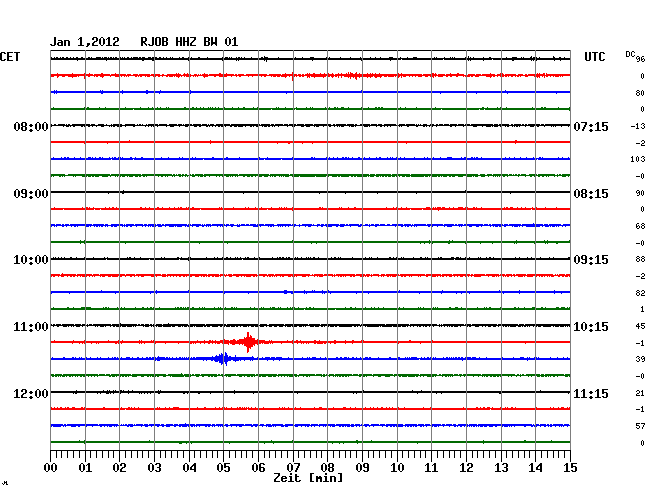650x494 pixels.
Task: Click the "CET" axis label
Action: tap(10, 57)
